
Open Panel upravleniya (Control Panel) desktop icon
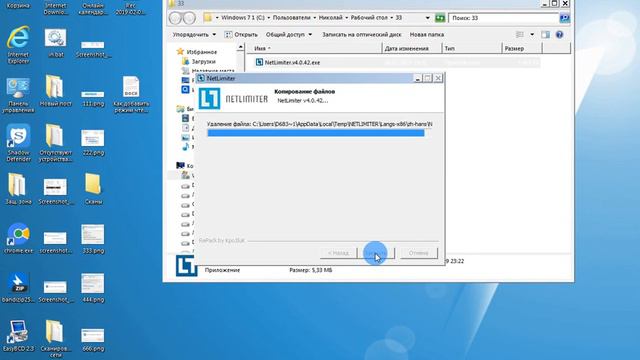18,95
